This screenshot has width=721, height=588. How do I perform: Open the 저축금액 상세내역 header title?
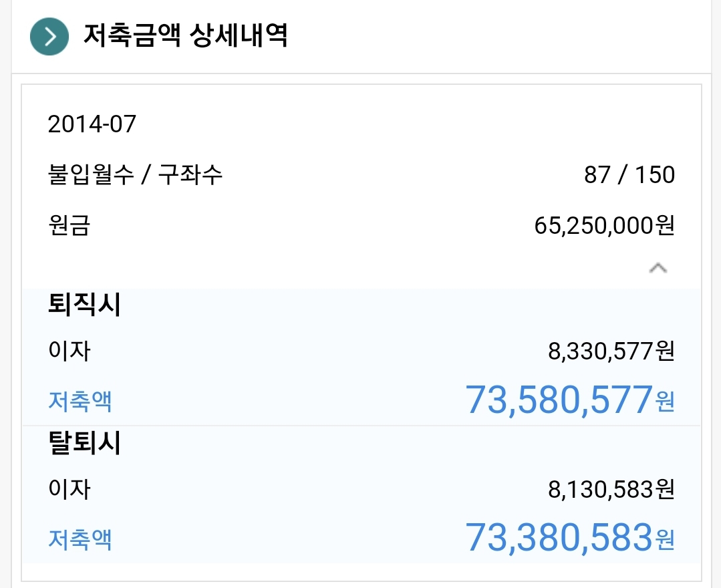pyautogui.click(x=185, y=36)
